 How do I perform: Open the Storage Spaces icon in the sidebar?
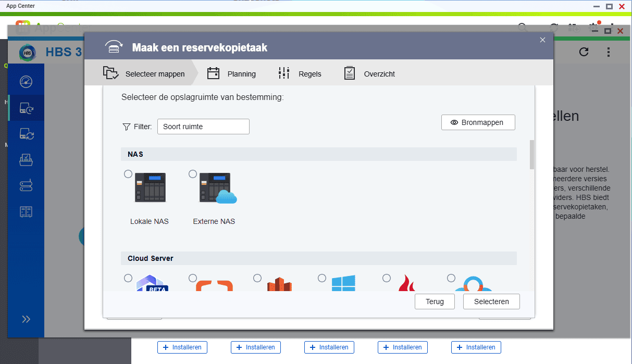27,185
